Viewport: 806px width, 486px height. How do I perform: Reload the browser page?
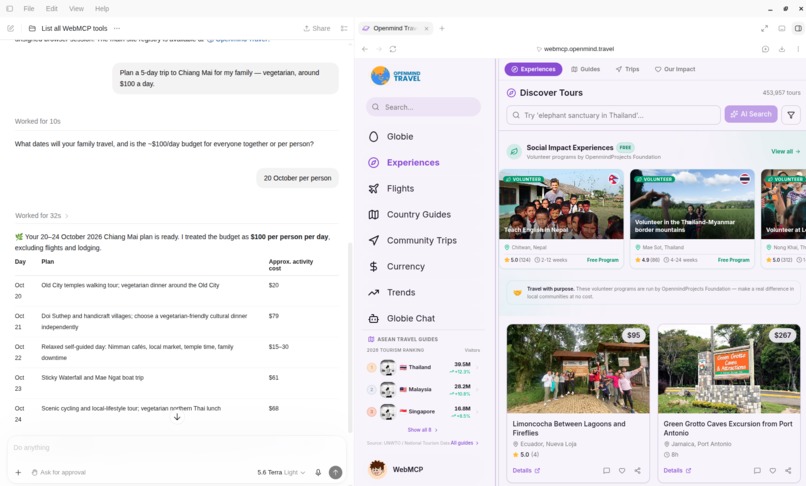(x=393, y=49)
